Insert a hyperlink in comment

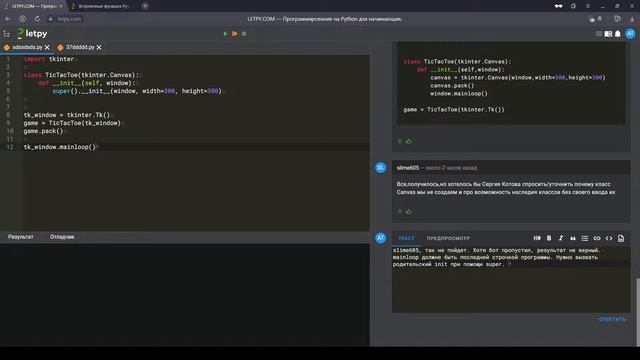click(597, 238)
